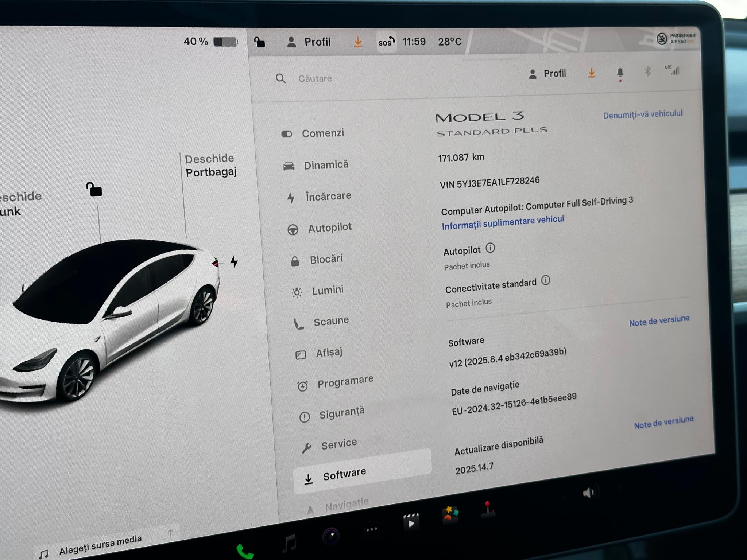Open the Blocări menu
This screenshot has width=747, height=560.
316,260
